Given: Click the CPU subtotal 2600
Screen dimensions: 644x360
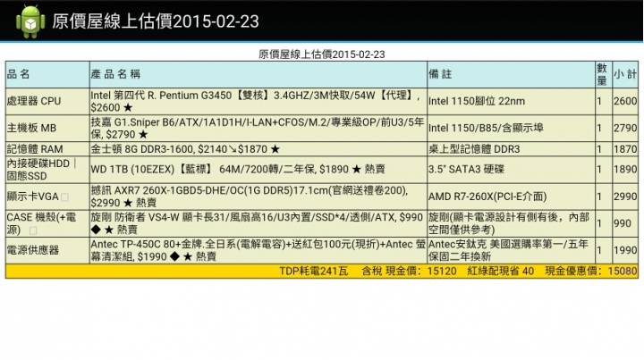Looking at the screenshot, I should coord(625,101).
